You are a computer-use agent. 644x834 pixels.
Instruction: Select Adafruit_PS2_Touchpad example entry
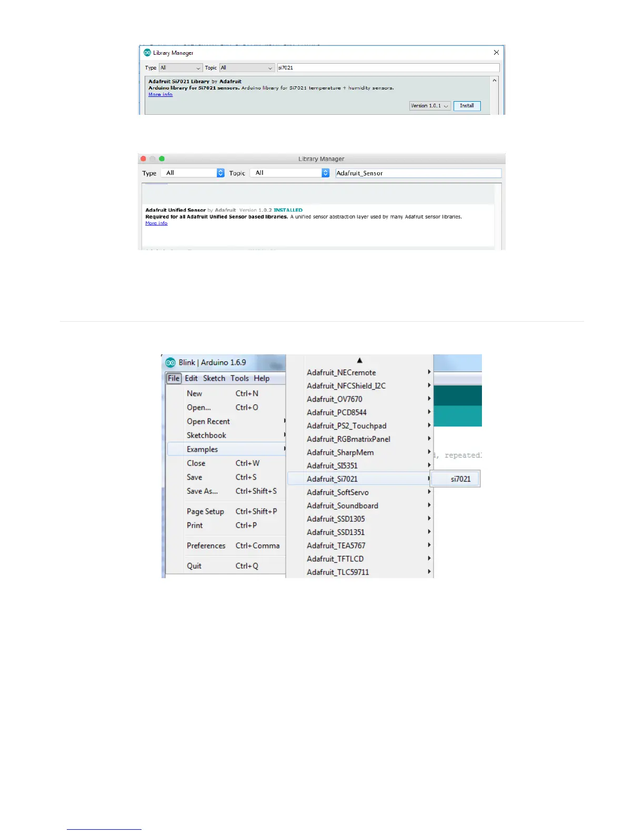point(360,425)
